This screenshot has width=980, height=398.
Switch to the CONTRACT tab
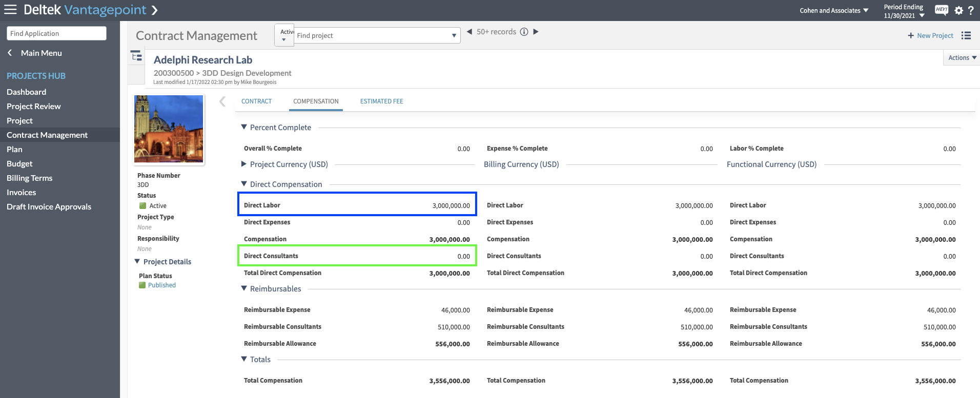257,101
